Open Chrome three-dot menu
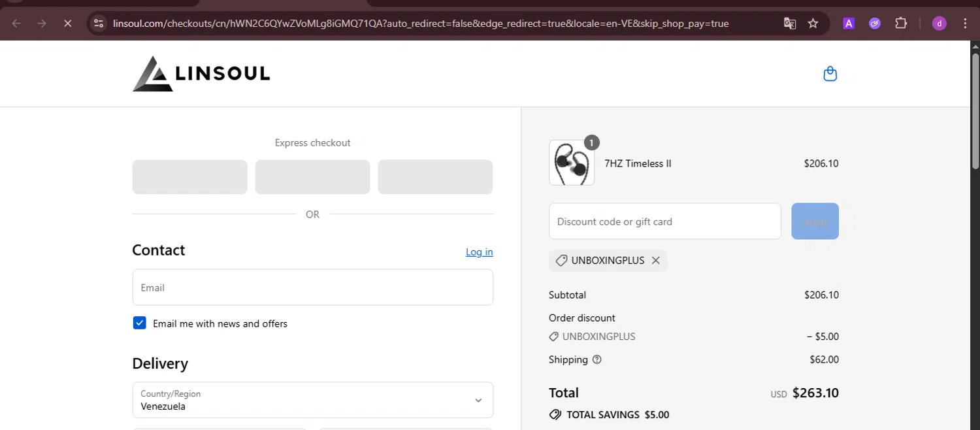980x430 pixels. 966,24
